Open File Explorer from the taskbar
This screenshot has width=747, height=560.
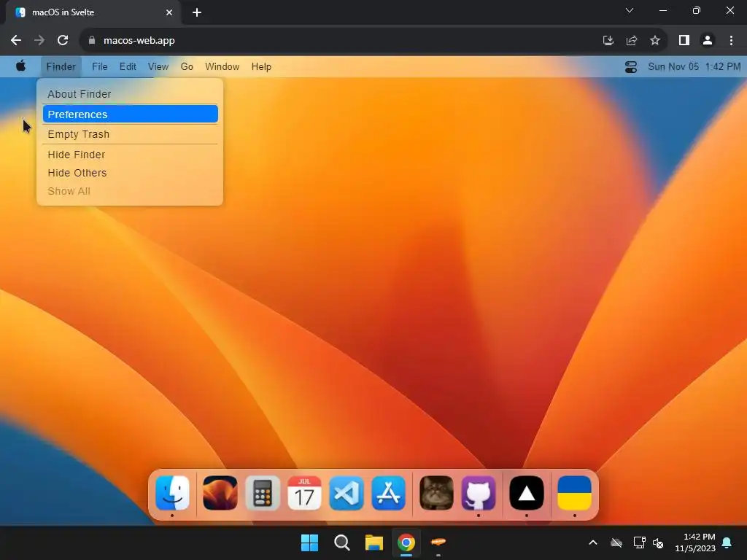(x=374, y=542)
